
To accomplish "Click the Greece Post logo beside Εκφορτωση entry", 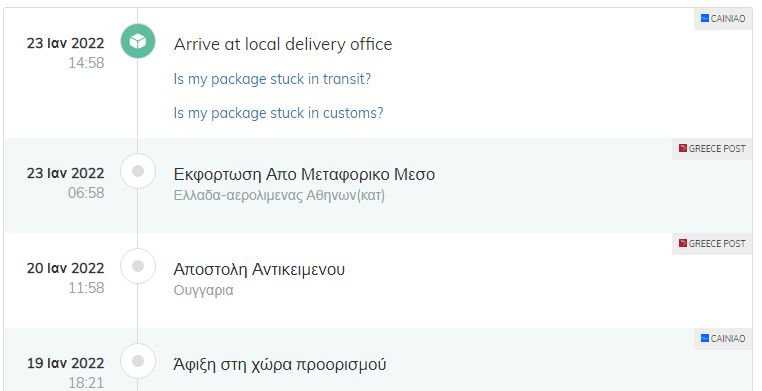I will [x=683, y=148].
